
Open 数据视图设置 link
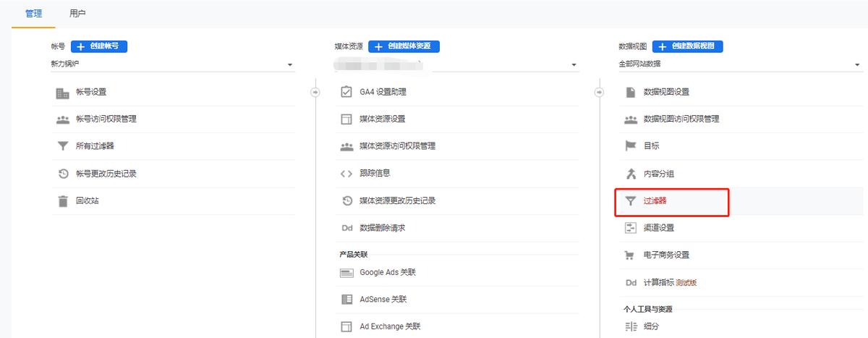[666, 92]
